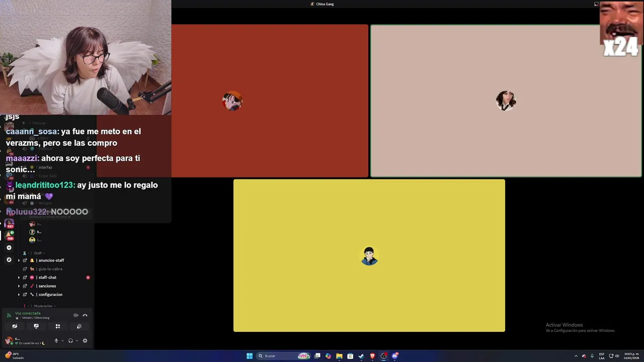Select server icon with 927 badge

click(9, 223)
